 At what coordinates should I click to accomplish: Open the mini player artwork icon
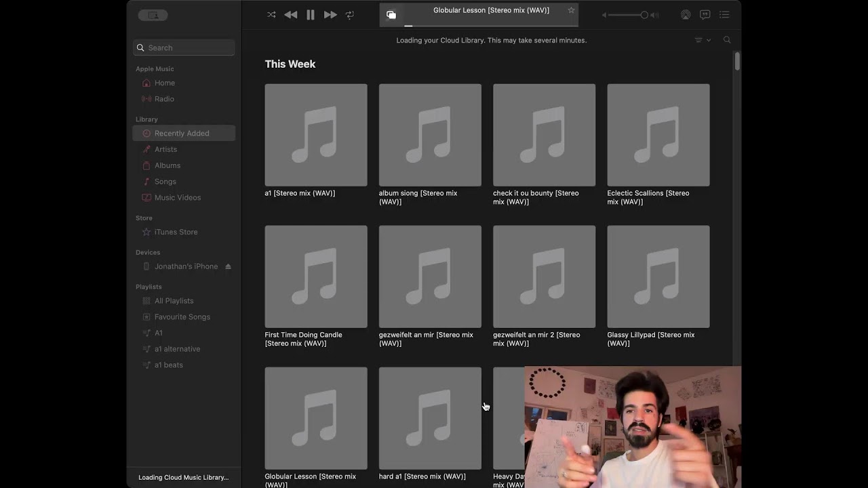(x=391, y=15)
